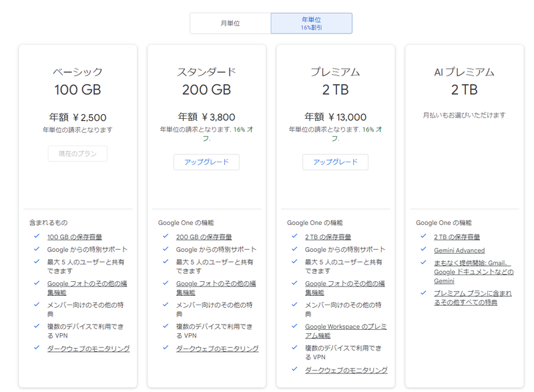Viewport: 534px width, 392px height.
Task: Click the 年額 ¥13,000 price
Action: click(x=335, y=117)
